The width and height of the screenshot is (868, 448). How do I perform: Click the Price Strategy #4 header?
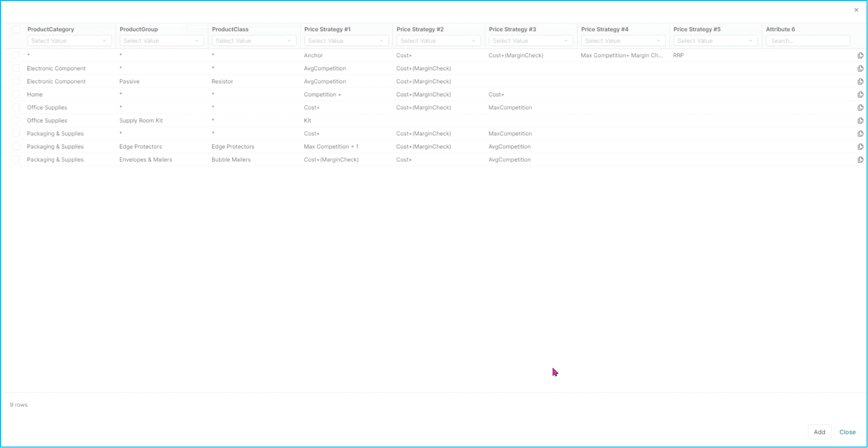(x=605, y=29)
